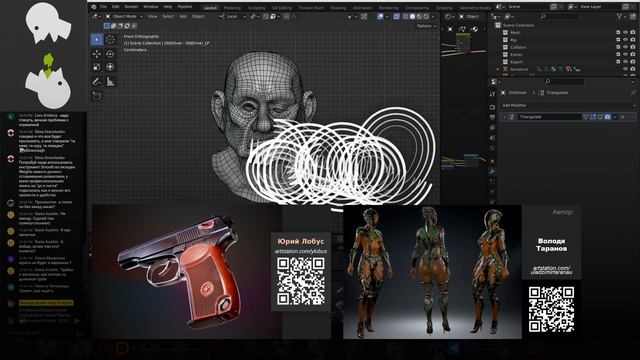Switch viewport shading to Solid
Screen dimensions: 640x360
pyautogui.click(x=412, y=17)
